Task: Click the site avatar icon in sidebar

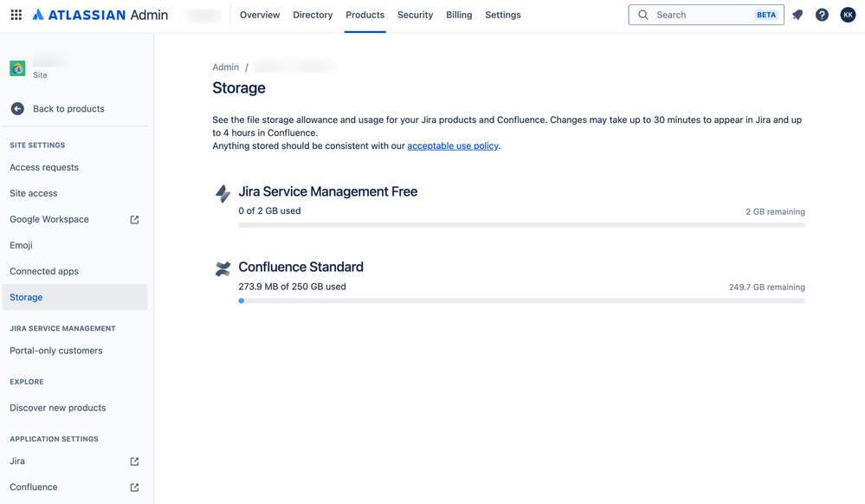Action: point(17,68)
